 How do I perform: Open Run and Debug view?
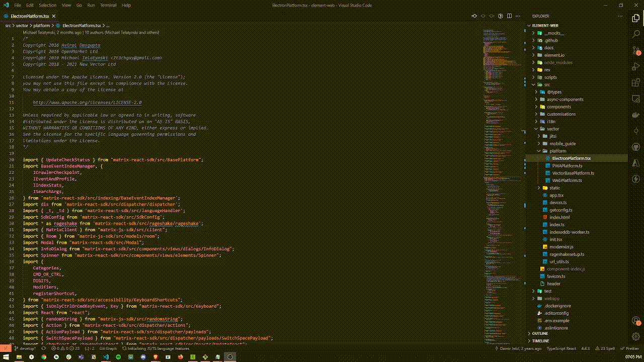pyautogui.click(x=635, y=67)
